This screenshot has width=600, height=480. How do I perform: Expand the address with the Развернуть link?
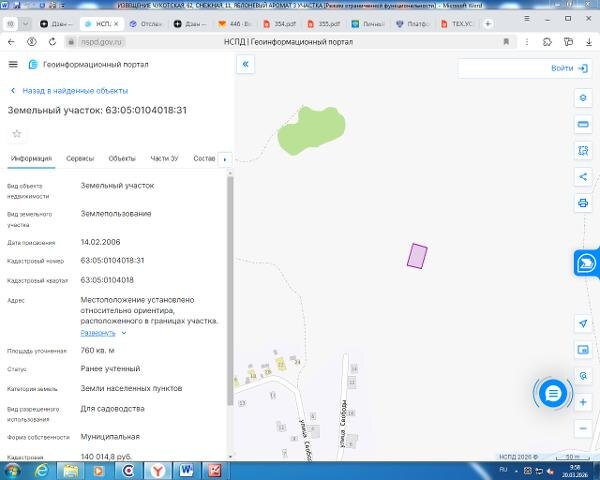click(x=98, y=333)
